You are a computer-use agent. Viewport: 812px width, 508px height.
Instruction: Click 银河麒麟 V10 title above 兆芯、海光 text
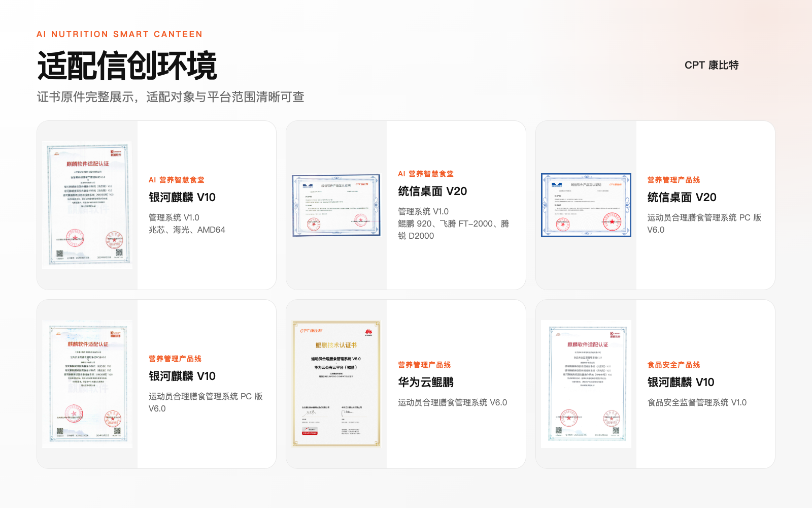(x=182, y=197)
